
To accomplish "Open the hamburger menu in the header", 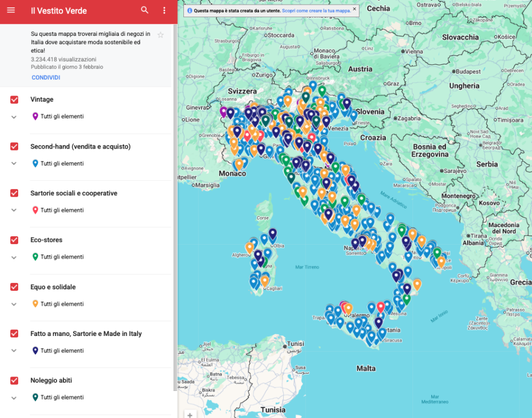I will [11, 10].
